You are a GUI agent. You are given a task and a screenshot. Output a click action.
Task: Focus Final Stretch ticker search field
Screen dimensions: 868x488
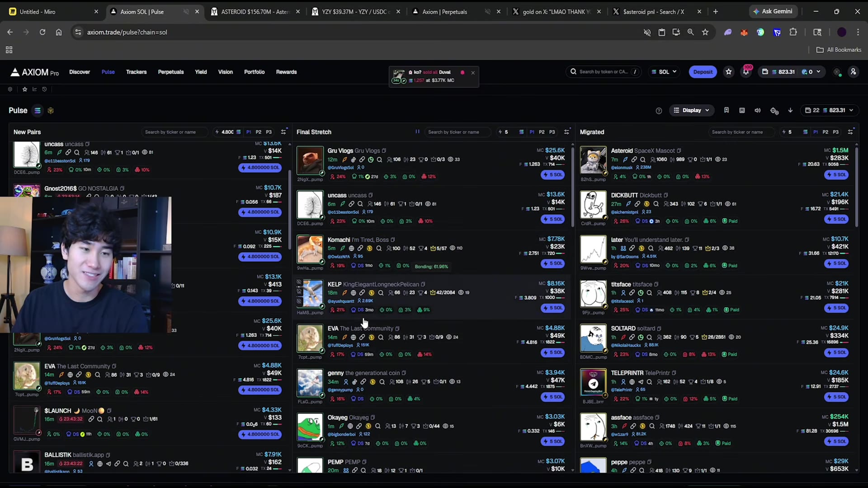[x=458, y=132]
